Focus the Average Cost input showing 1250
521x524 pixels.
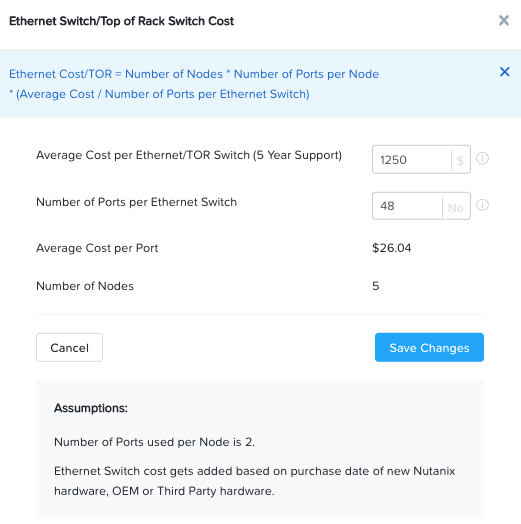tap(412, 159)
